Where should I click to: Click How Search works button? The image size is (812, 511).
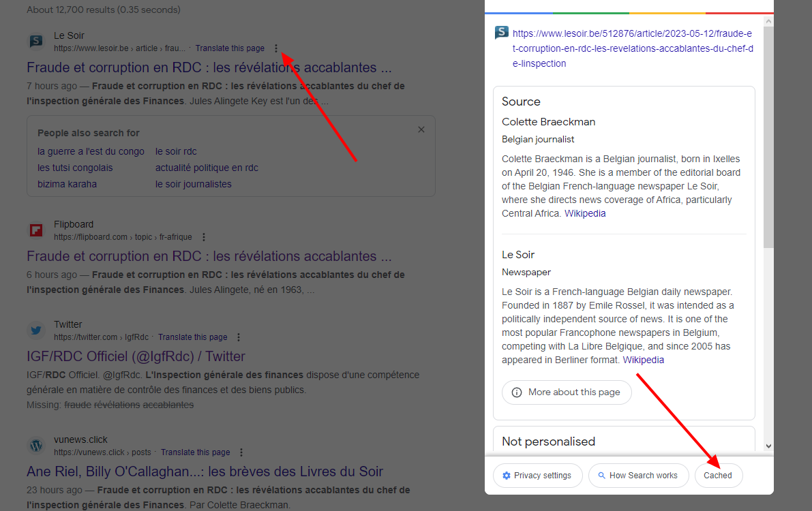tap(637, 476)
